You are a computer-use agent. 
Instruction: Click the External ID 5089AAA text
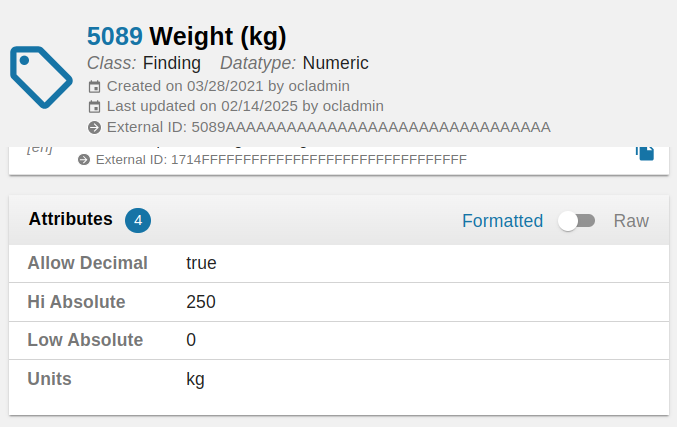(x=370, y=127)
